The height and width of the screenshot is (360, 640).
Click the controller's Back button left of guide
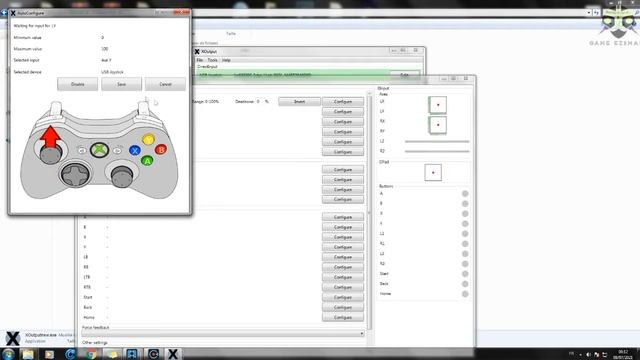pyautogui.click(x=82, y=151)
